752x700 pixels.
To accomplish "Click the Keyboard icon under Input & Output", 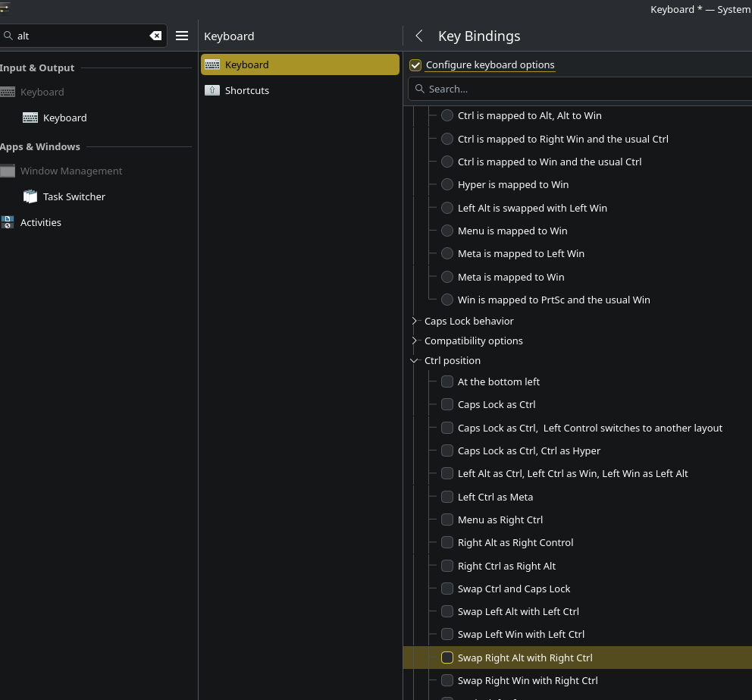I will [30, 118].
